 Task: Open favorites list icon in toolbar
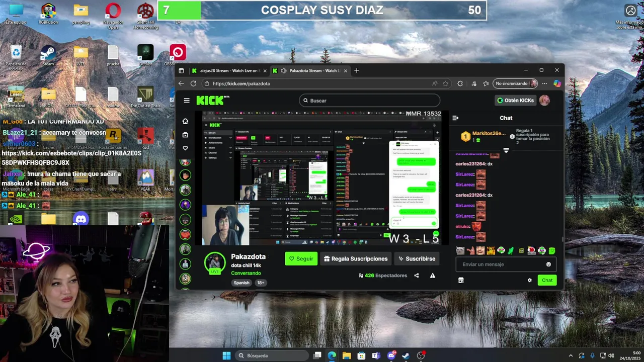[486, 83]
